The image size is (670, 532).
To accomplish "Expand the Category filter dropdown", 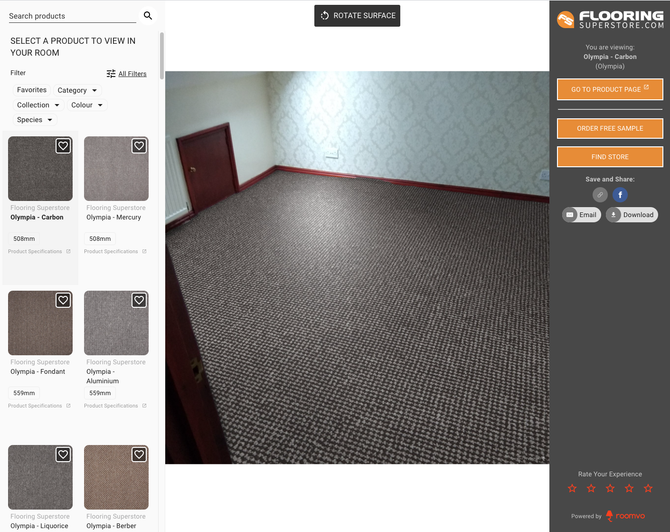I will (77, 90).
